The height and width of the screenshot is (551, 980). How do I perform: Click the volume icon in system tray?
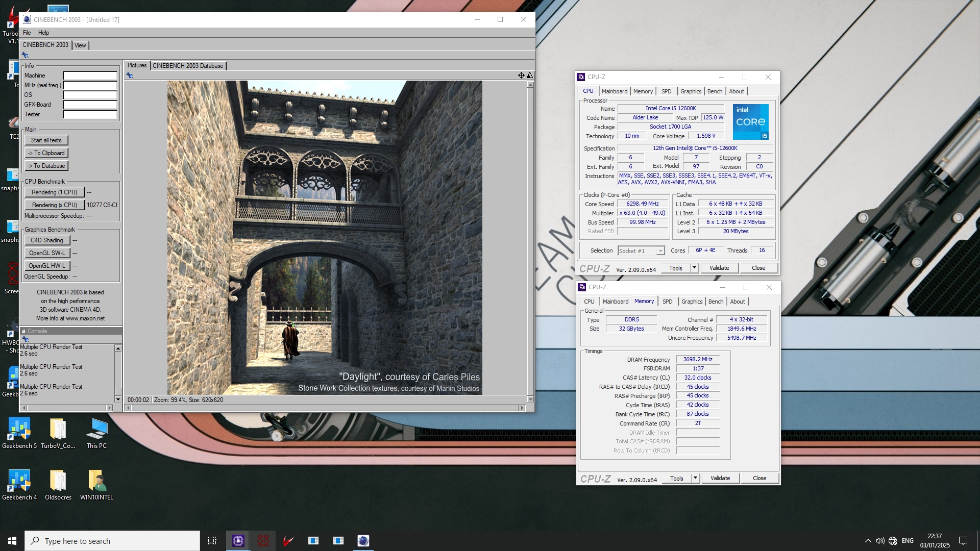click(880, 541)
